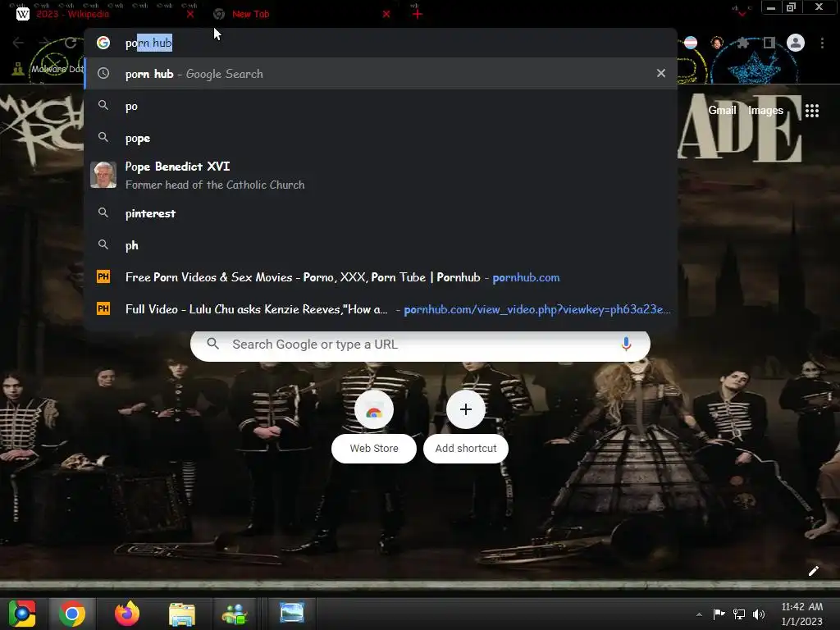Open the Gmail link
Image resolution: width=840 pixels, height=630 pixels.
pyautogui.click(x=722, y=111)
